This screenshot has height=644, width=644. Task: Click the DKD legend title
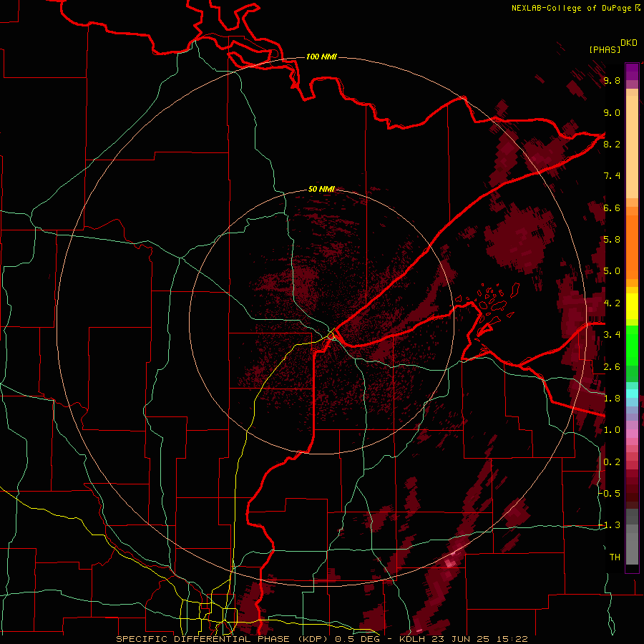pyautogui.click(x=629, y=43)
